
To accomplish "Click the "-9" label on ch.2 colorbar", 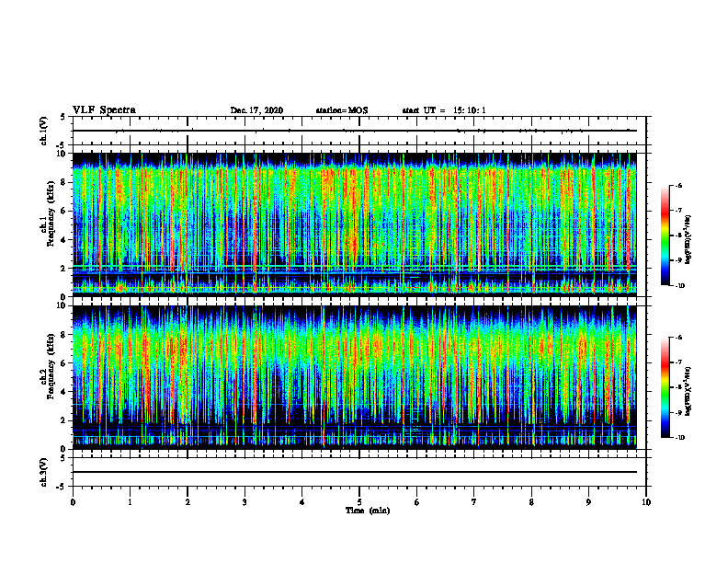I will coord(678,412).
